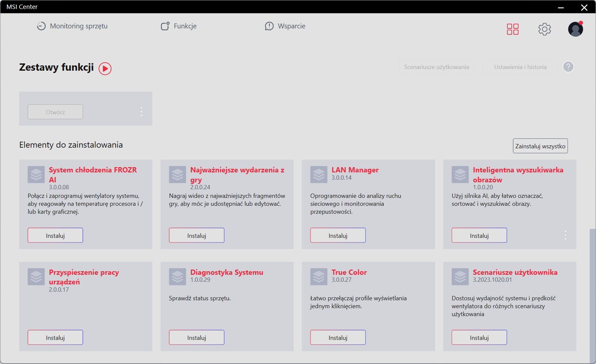Click the version text 3.2023.1020.01
Screen dimensions: 596x364
(x=492, y=280)
